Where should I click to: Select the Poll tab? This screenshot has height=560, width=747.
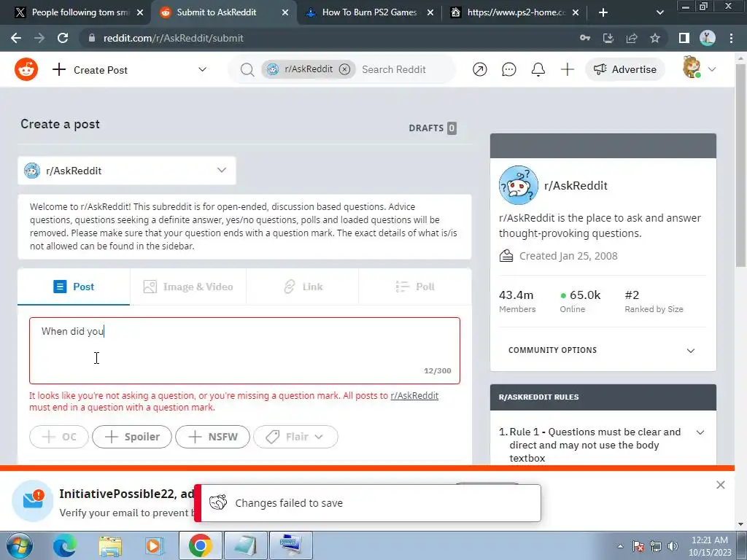(415, 287)
